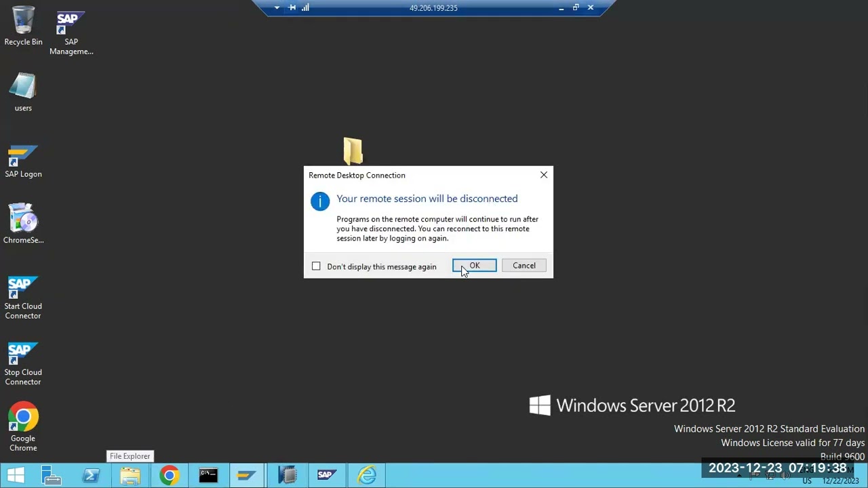The height and width of the screenshot is (488, 868).
Task: Confirm disconnect with the OK button
Action: 475,266
